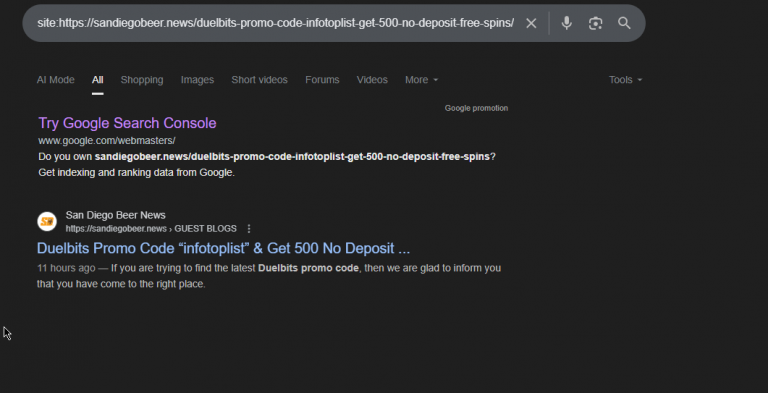Go to Short videos tab

[260, 80]
